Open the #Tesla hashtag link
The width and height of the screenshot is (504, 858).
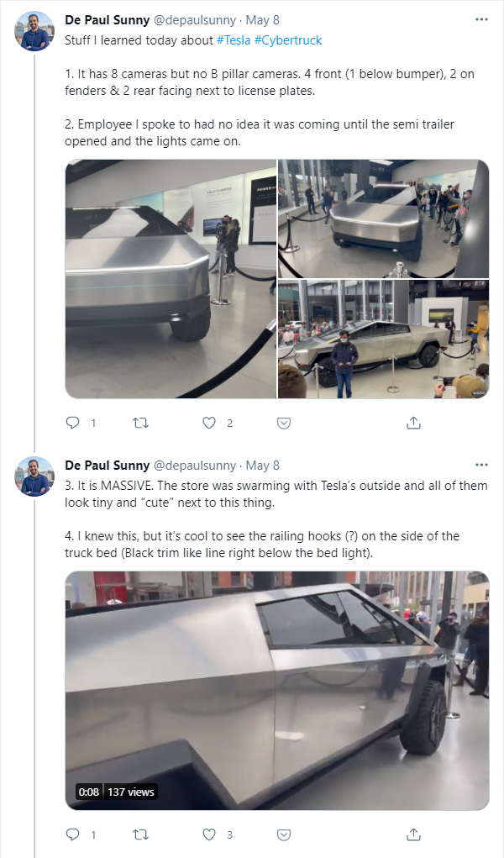pyautogui.click(x=234, y=40)
